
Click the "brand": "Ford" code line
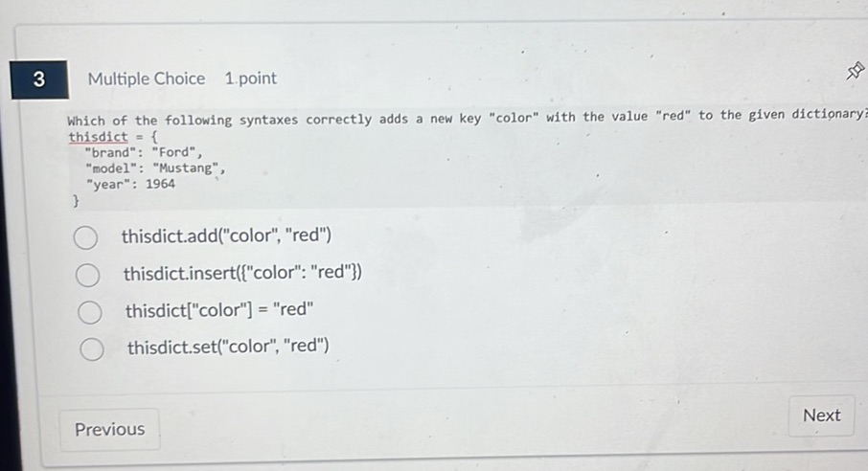144,152
